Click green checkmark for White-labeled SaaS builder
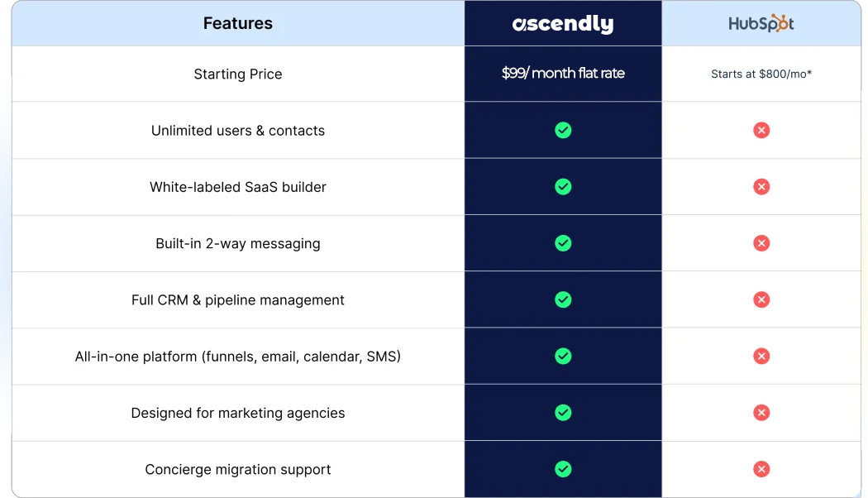 (563, 187)
